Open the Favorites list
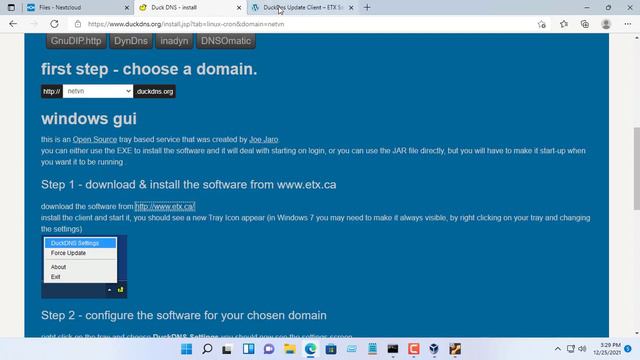 pos(564,24)
